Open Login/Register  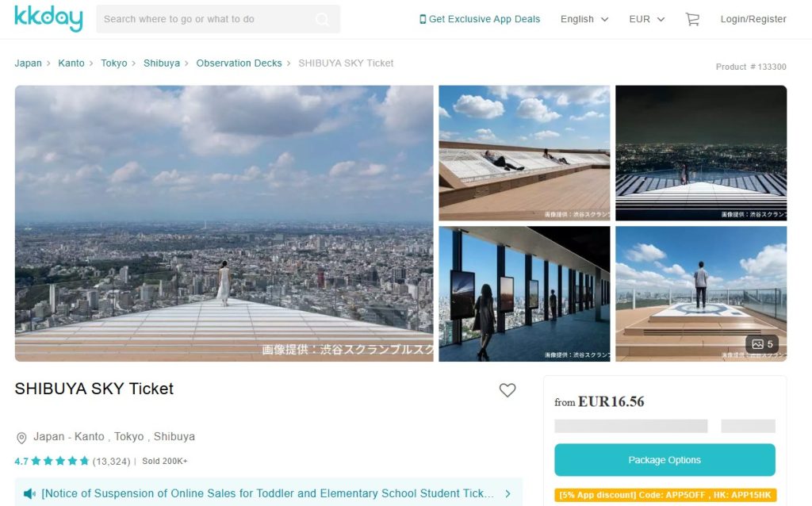tap(753, 19)
